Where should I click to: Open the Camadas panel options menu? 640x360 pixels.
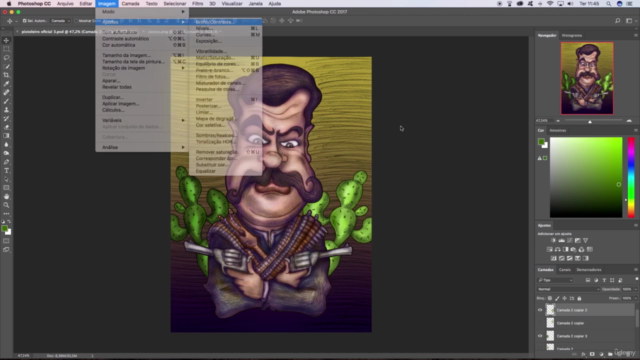636,269
